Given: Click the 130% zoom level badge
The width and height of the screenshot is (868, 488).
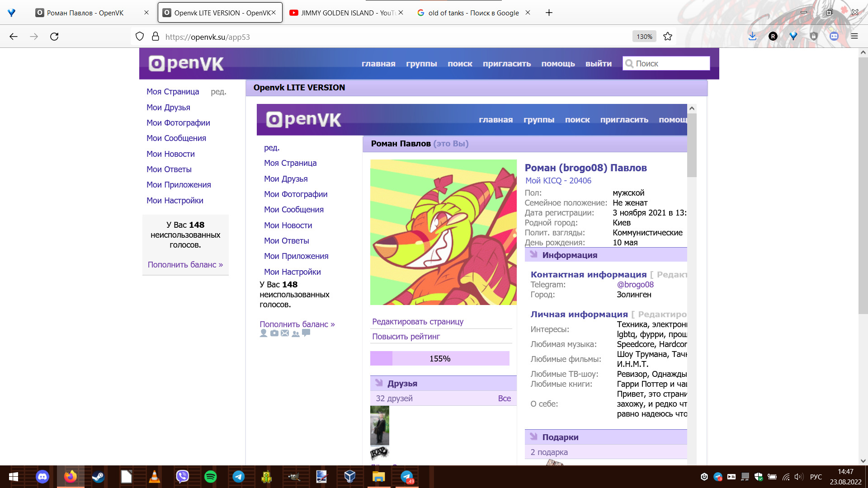Looking at the screenshot, I should pyautogui.click(x=644, y=37).
